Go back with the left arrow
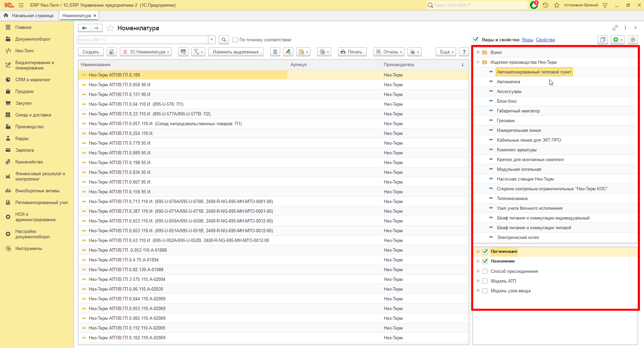 (84, 28)
